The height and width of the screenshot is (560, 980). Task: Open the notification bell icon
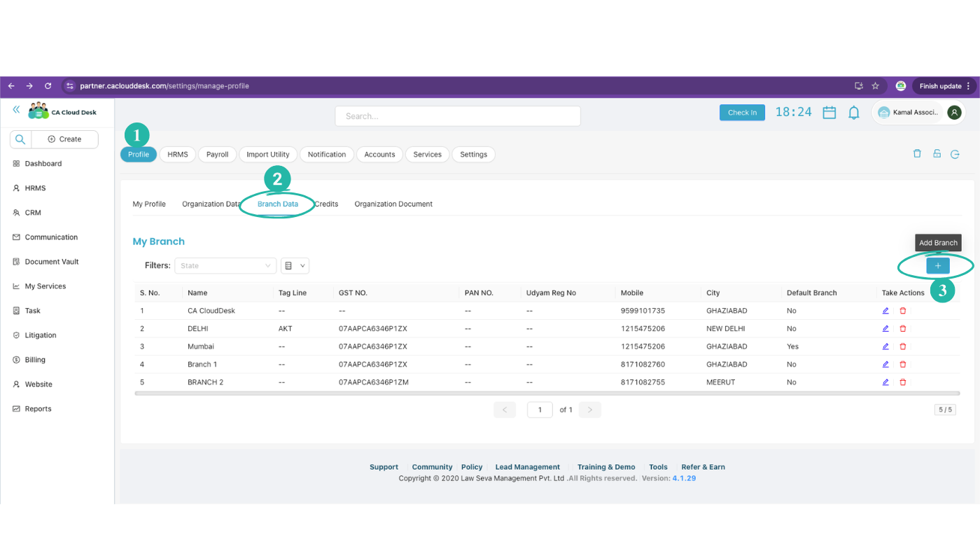click(853, 111)
